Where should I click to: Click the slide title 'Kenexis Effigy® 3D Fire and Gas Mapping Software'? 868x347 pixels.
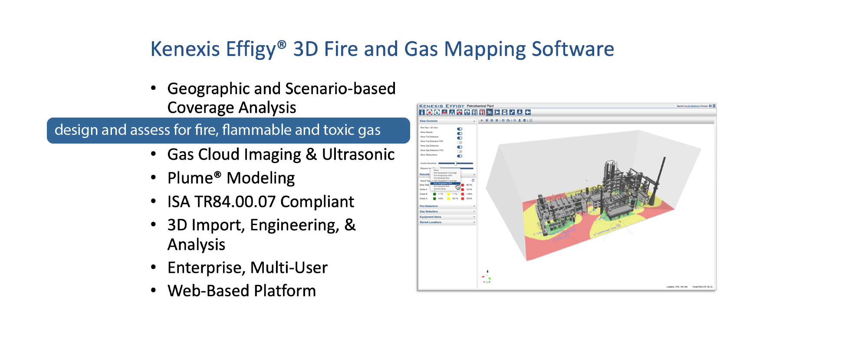click(382, 49)
